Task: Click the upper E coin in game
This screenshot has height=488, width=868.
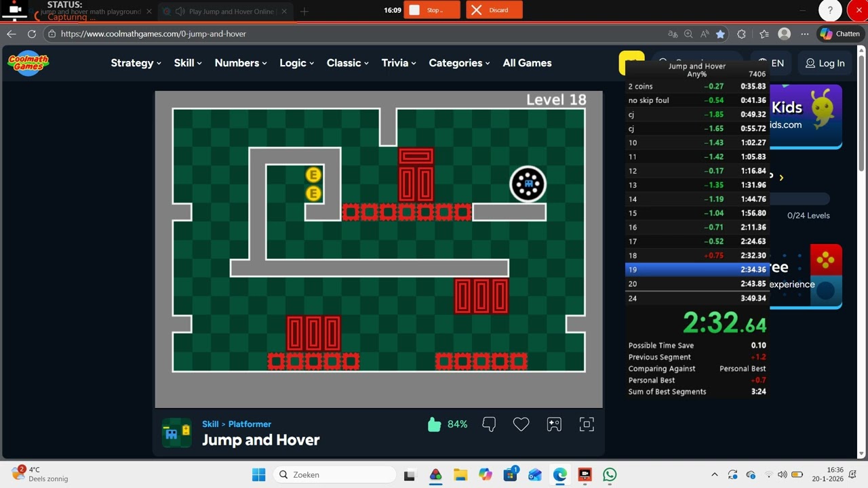Action: point(313,175)
